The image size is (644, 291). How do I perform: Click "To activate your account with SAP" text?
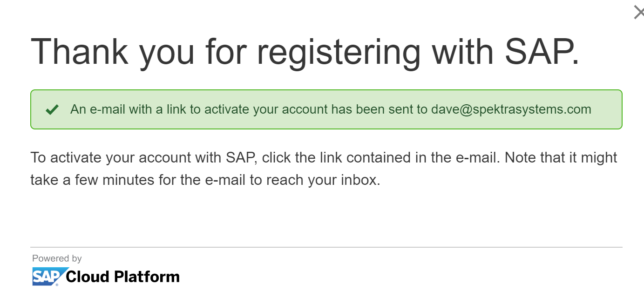click(144, 157)
